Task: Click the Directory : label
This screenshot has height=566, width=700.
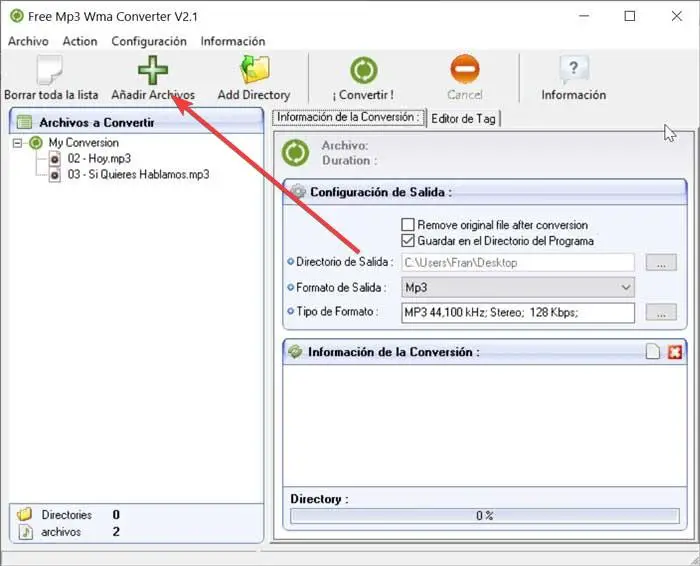Action: pyautogui.click(x=319, y=499)
